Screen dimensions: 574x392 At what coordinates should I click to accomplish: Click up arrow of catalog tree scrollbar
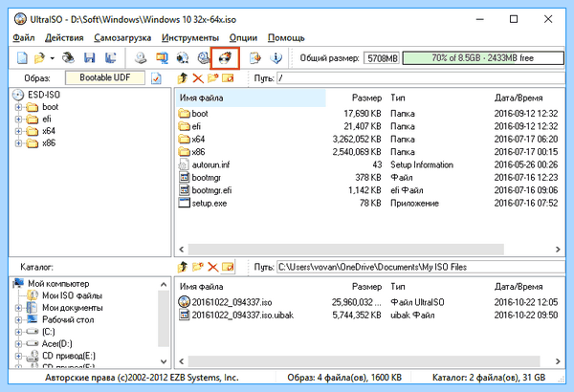pyautogui.click(x=164, y=284)
